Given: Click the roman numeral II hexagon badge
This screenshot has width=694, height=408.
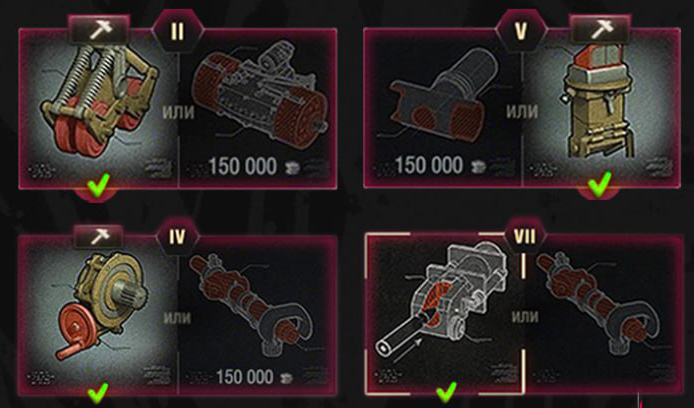Looking at the screenshot, I should (177, 31).
